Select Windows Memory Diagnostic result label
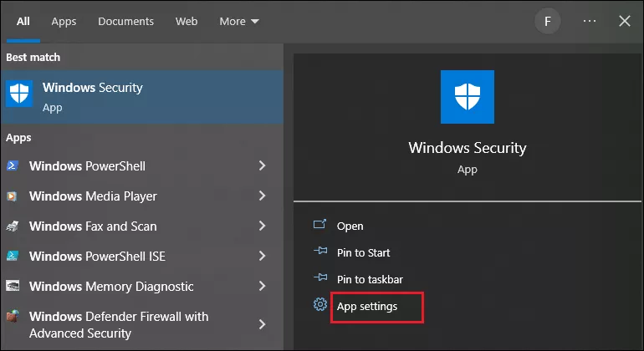The width and height of the screenshot is (644, 351). (111, 286)
